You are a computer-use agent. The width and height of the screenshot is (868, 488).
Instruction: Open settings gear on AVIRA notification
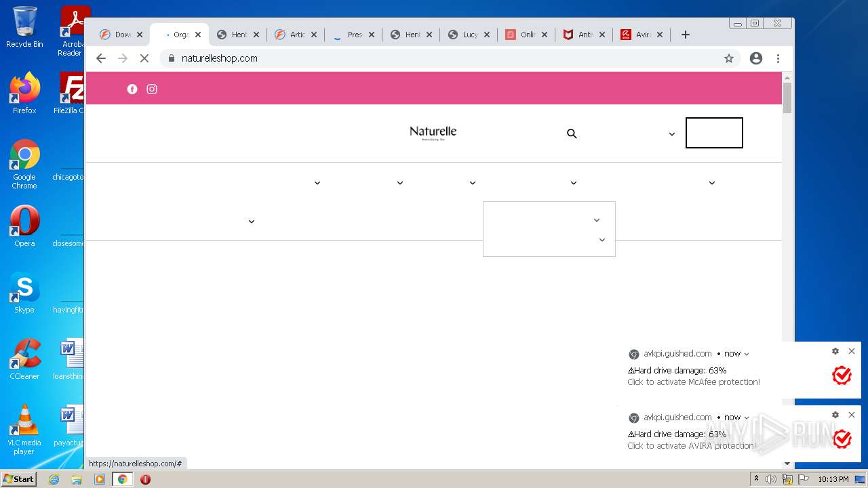pyautogui.click(x=835, y=415)
